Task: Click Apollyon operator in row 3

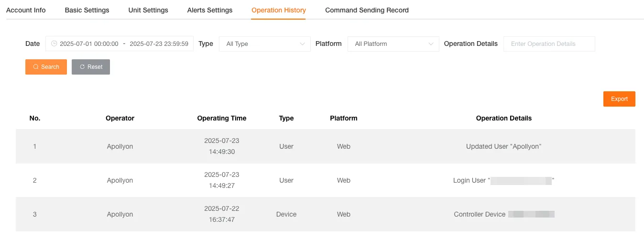Action: (x=120, y=214)
